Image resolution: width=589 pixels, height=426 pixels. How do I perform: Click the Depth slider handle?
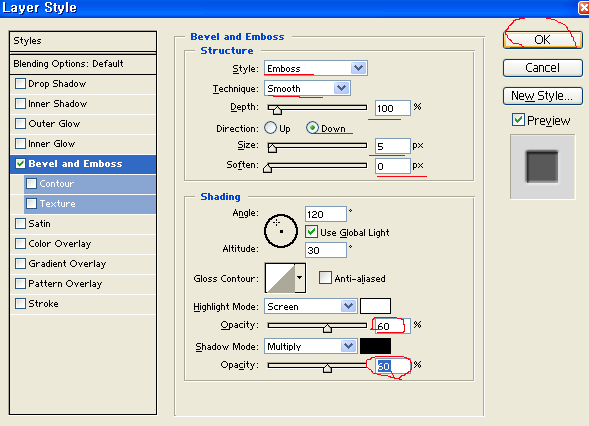277,110
